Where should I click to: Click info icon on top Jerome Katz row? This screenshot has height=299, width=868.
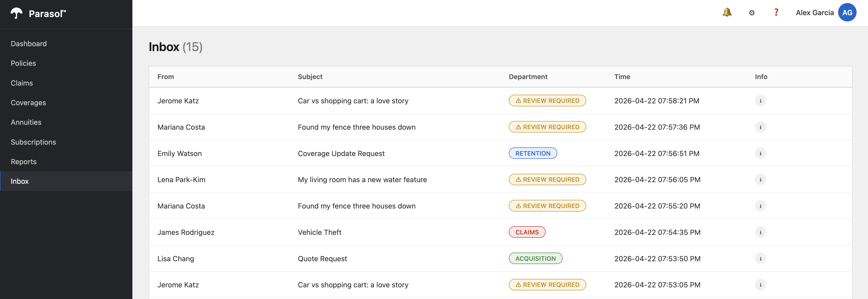(x=760, y=101)
